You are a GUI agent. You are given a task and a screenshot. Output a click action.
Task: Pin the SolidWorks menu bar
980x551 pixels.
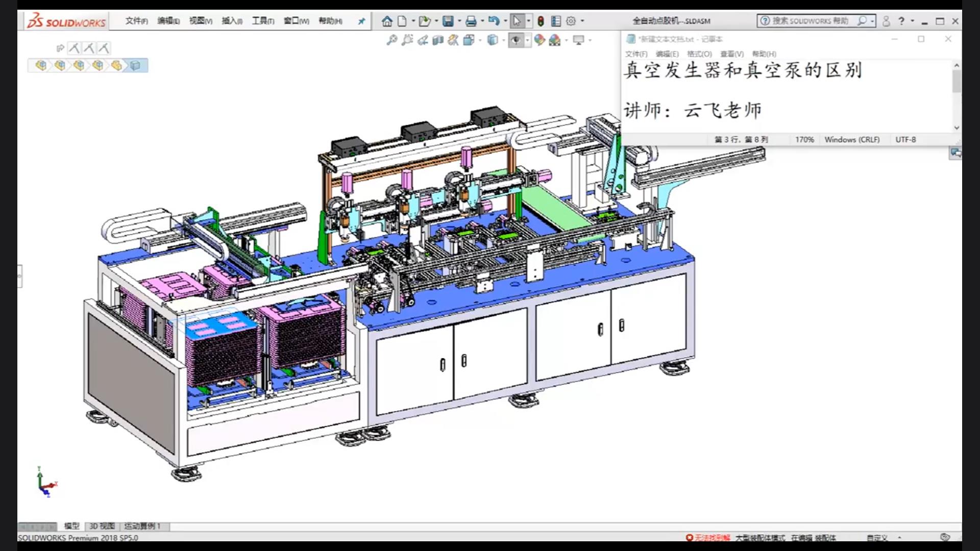361,21
